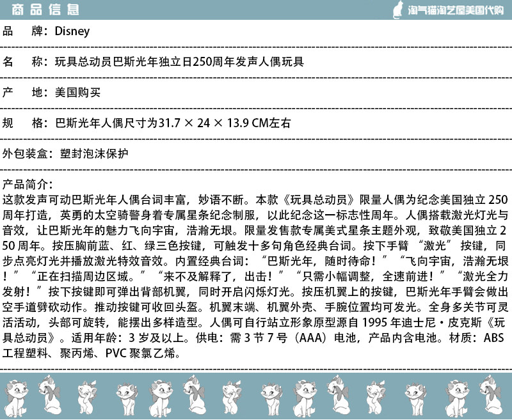Click the 商品信息 header title
Screen dimensions: 512x420
(45, 10)
